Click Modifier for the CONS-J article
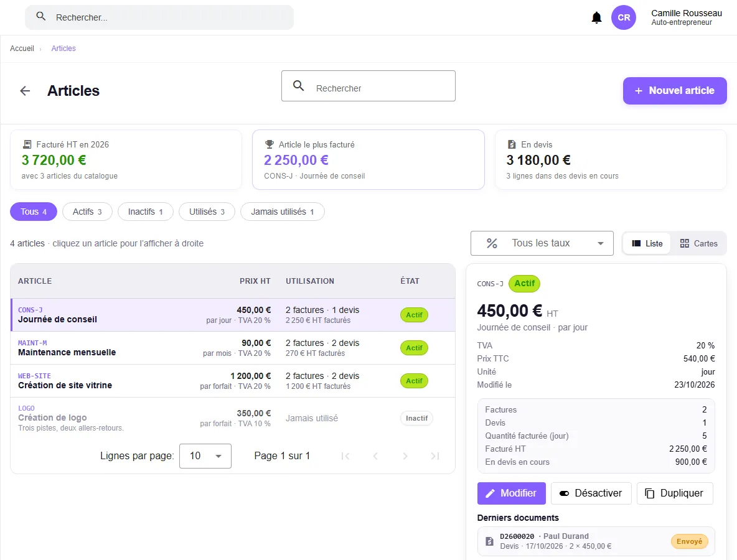Screen dimensions: 737x560 [512, 493]
